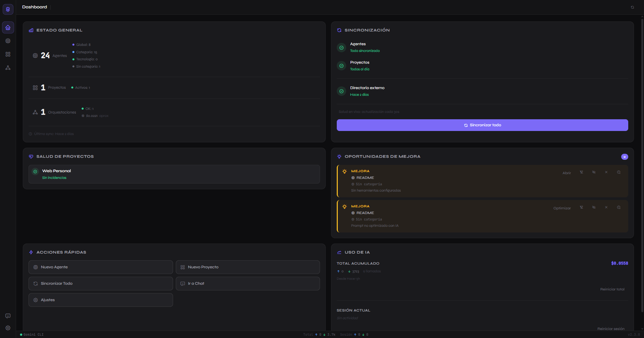644x338 pixels.
Task: Click the Uso de IA chart icon
Action: pos(339,252)
